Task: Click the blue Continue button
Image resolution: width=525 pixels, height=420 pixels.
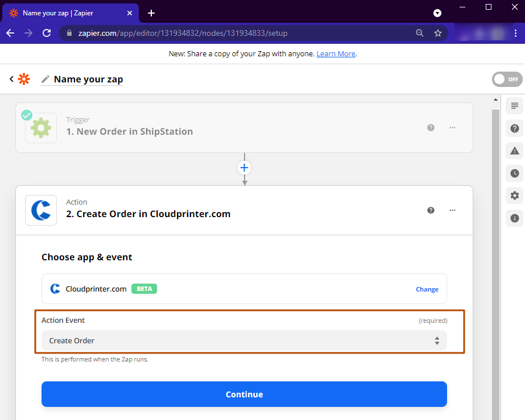Action: tap(244, 394)
